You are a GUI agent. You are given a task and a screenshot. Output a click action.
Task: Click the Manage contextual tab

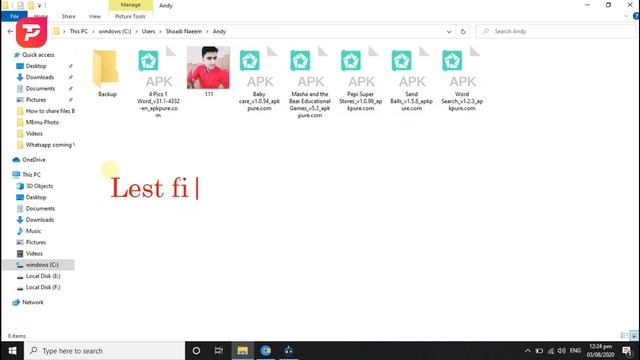click(x=131, y=5)
